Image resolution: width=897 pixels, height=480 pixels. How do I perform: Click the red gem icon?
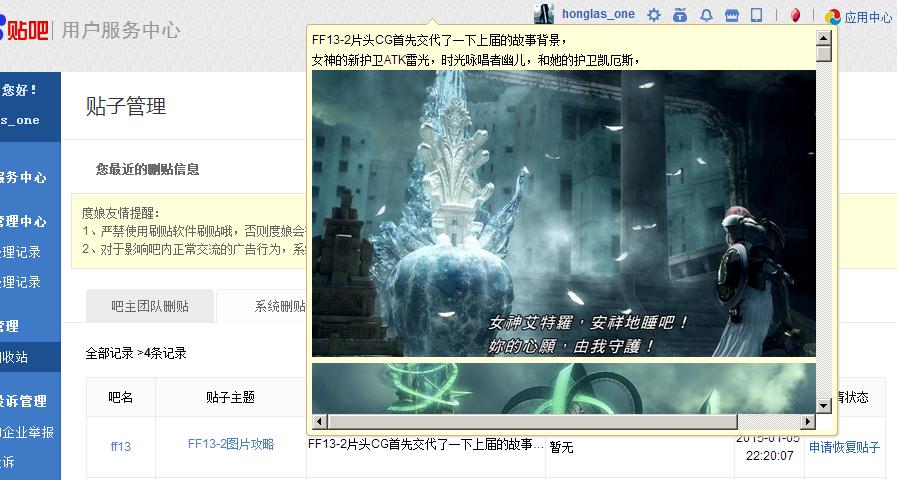coord(795,15)
